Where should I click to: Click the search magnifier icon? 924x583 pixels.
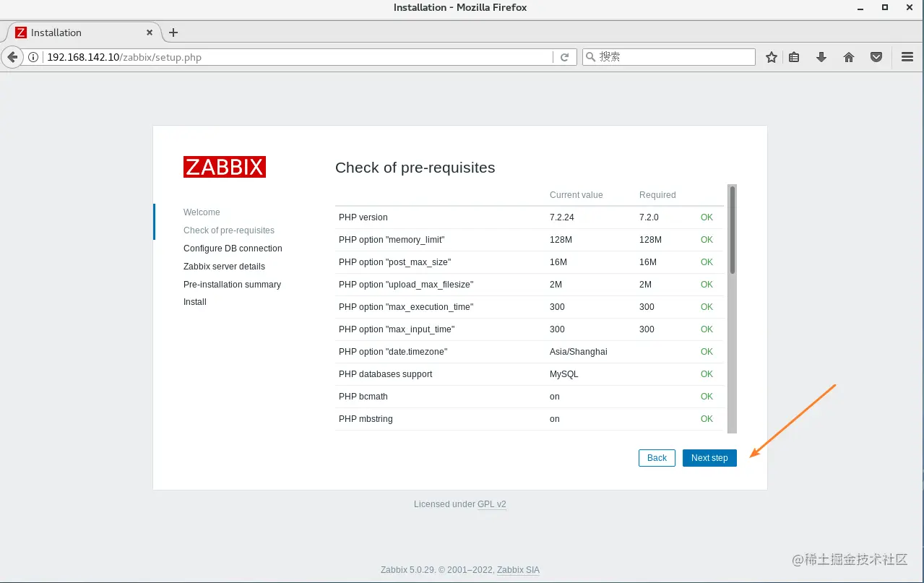(590, 57)
